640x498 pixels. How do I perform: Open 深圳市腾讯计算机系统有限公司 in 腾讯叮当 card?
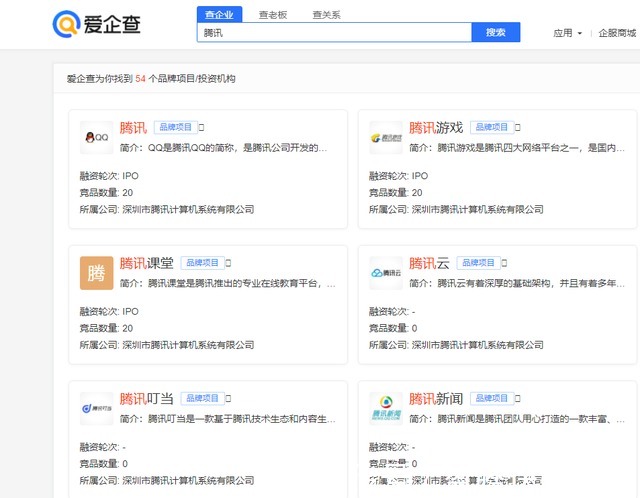[x=188, y=480]
